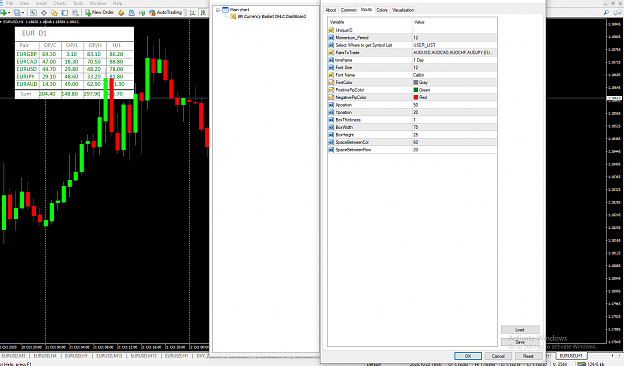Click the Cancel button
The image size is (625, 366).
tap(498, 356)
